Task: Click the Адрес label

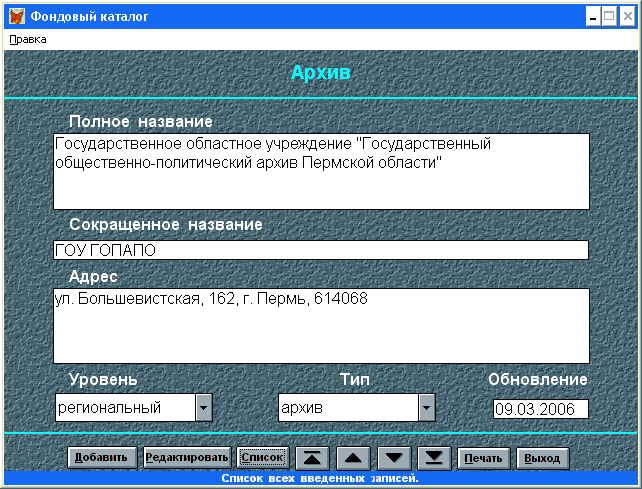Action: click(93, 276)
